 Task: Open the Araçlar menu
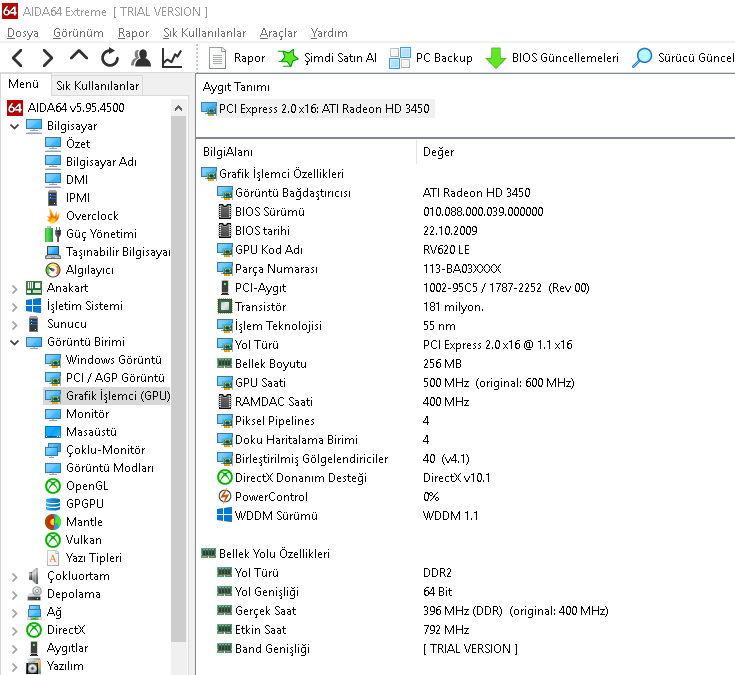click(x=278, y=33)
